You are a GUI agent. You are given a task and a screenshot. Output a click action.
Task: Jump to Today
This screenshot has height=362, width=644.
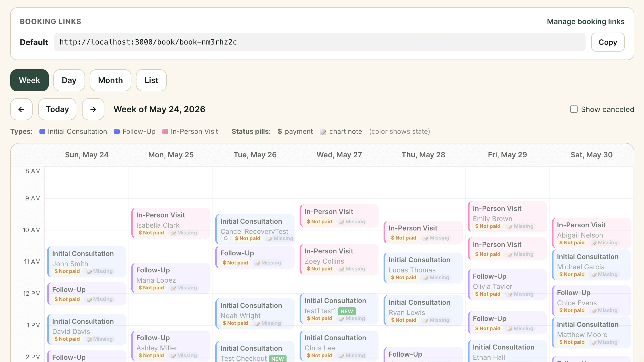[57, 109]
